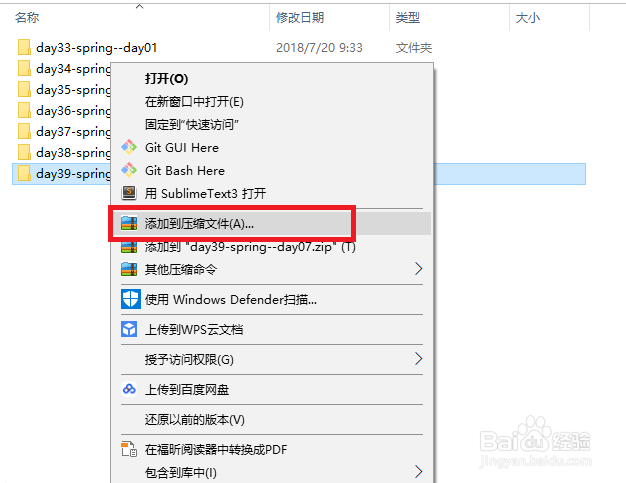Open 授予访问权限(G) entry
The width and height of the screenshot is (626, 483).
tap(189, 359)
